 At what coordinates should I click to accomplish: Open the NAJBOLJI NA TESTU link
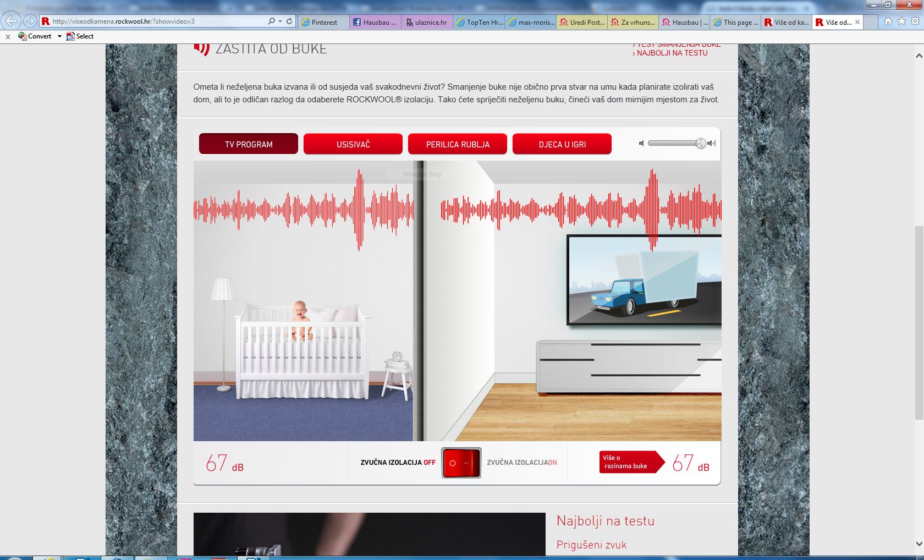[x=672, y=53]
